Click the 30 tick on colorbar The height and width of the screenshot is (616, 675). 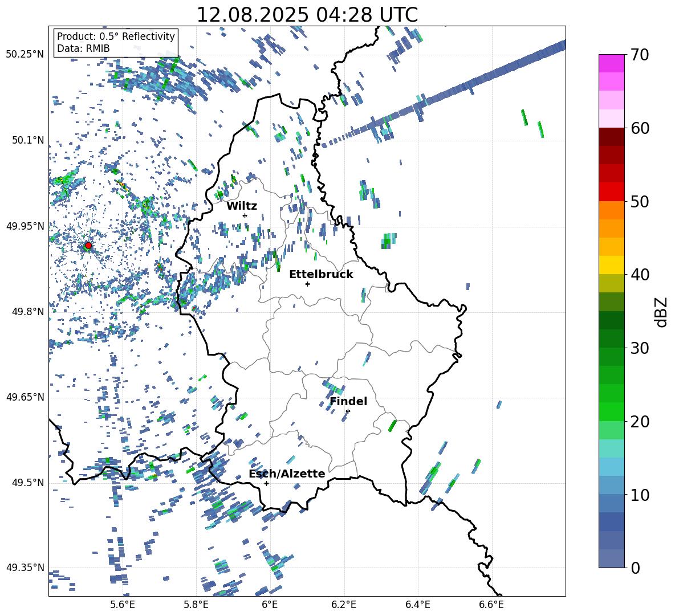click(x=640, y=348)
